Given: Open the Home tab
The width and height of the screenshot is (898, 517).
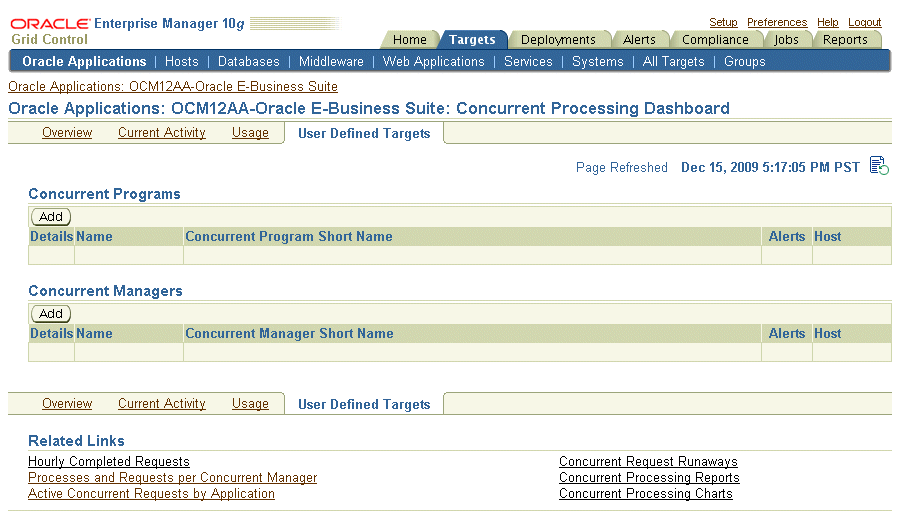Looking at the screenshot, I should pos(409,40).
